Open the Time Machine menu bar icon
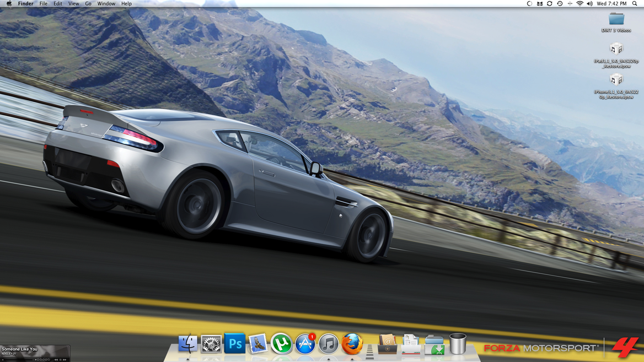Viewport: 644px width, 362px height. click(560, 4)
